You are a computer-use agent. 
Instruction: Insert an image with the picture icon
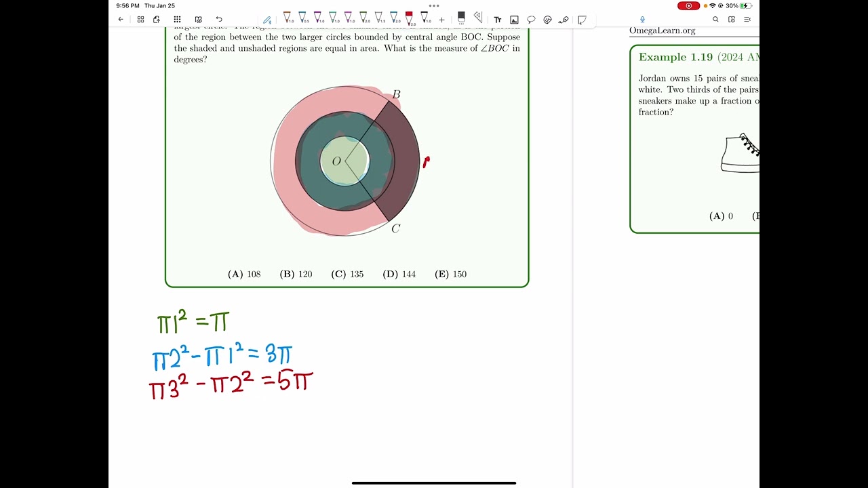pos(514,20)
